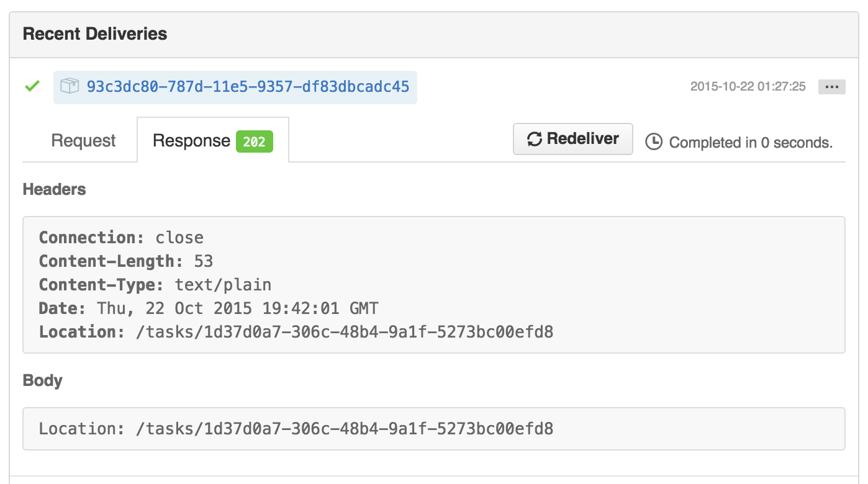
Task: Click the 2015-10-22 01:27:25 timestamp
Action: click(x=748, y=87)
